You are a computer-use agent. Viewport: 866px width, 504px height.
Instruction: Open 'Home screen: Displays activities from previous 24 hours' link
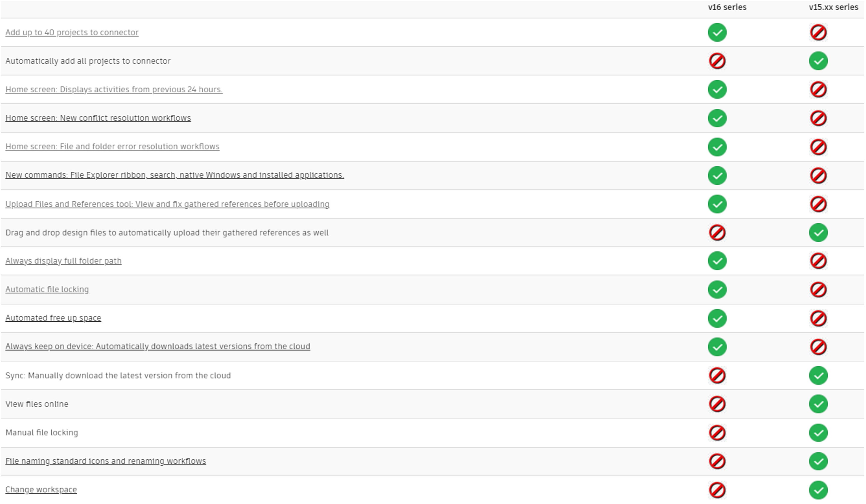pyautogui.click(x=114, y=89)
